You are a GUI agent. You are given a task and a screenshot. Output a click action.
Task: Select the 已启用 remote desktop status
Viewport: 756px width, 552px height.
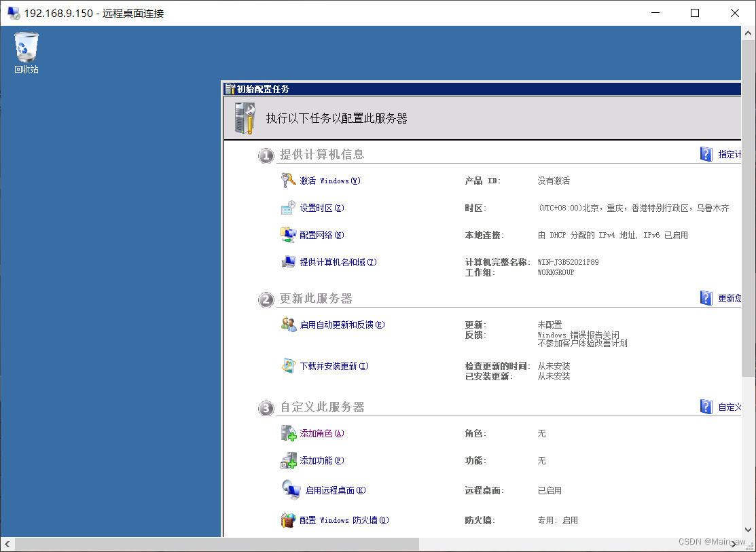[x=550, y=490]
